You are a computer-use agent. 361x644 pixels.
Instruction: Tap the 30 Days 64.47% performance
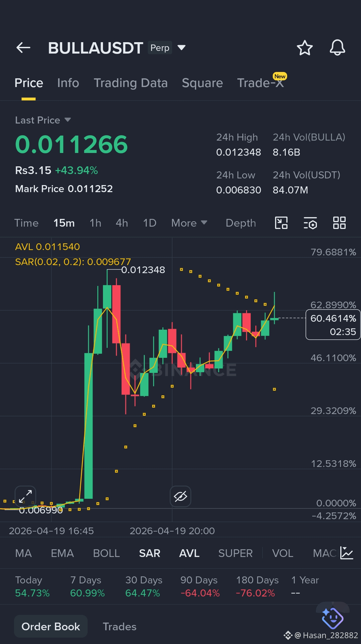coord(144,586)
